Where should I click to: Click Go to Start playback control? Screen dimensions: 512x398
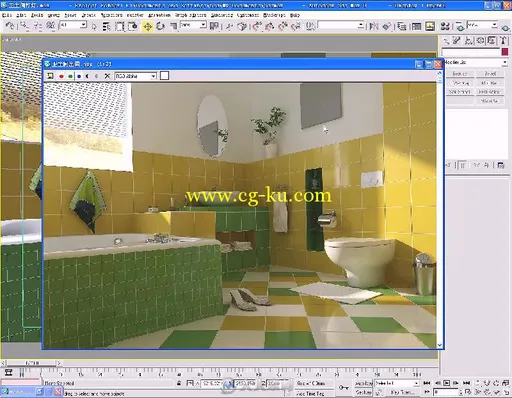[x=427, y=383]
